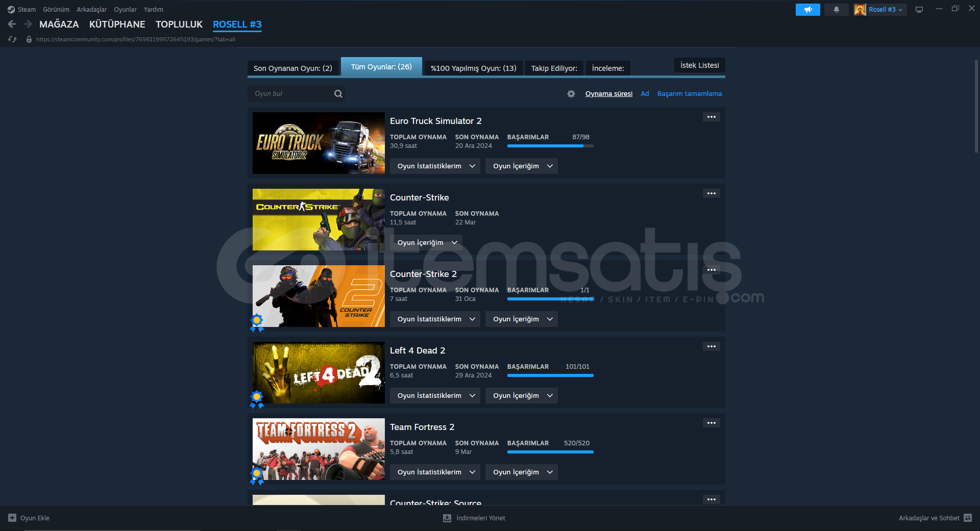Select the Tüm Oyunlar (26) tab
Image resolution: width=980 pixels, height=531 pixels.
381,67
